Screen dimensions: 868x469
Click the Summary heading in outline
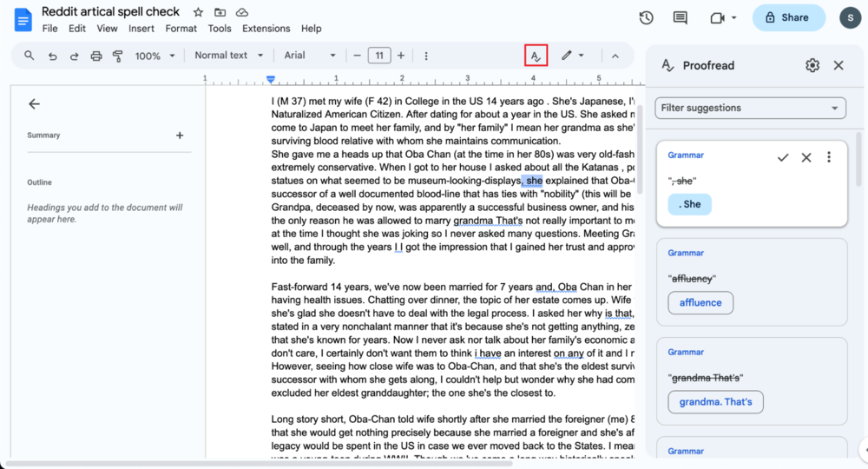[x=43, y=135]
